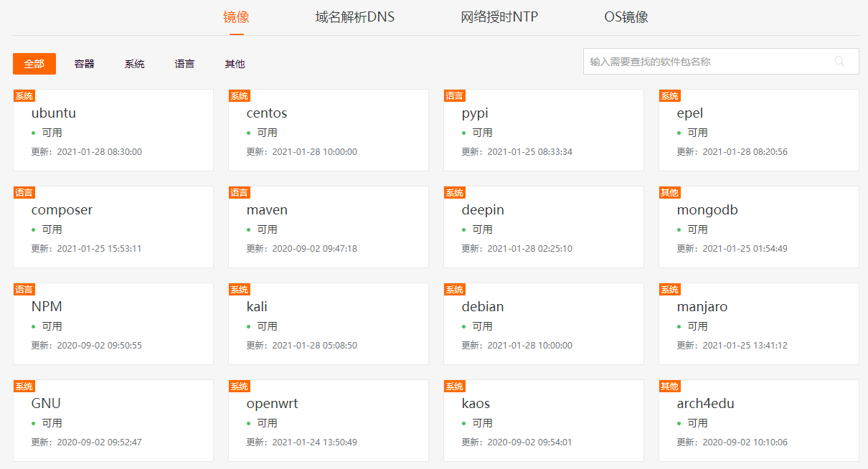Filter mirrors by 容器 category

[x=84, y=63]
